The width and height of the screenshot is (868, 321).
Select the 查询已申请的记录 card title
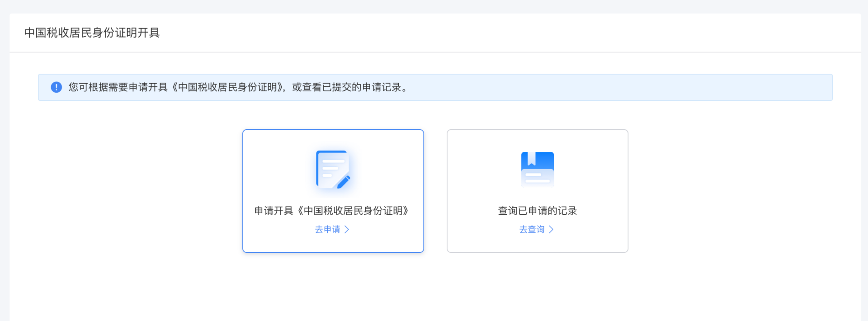pyautogui.click(x=537, y=211)
